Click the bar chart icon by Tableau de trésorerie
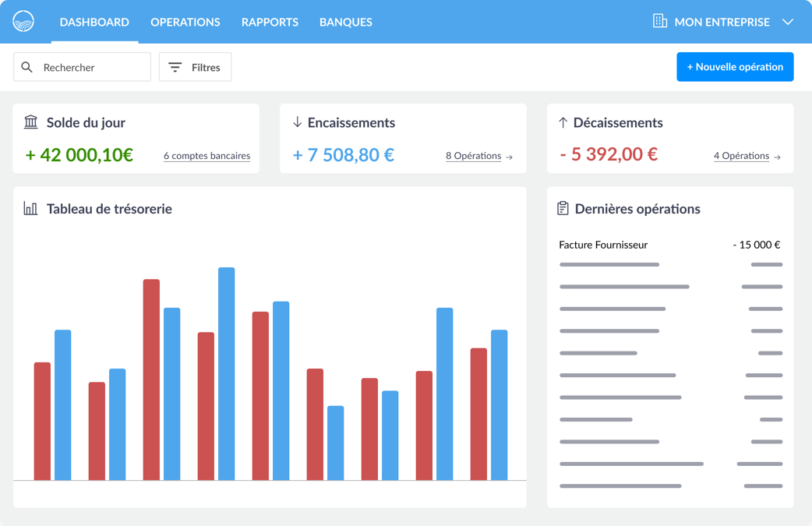The image size is (812, 526). point(30,209)
